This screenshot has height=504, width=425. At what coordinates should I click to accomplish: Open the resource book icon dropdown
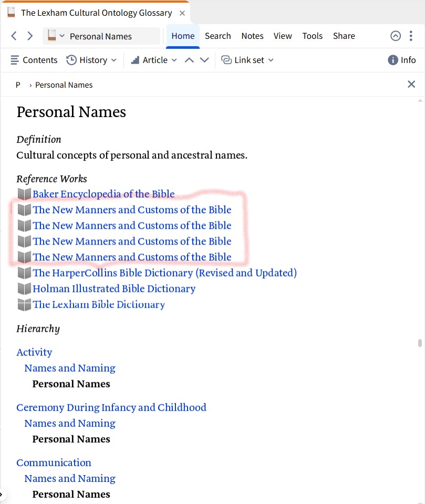click(x=56, y=36)
